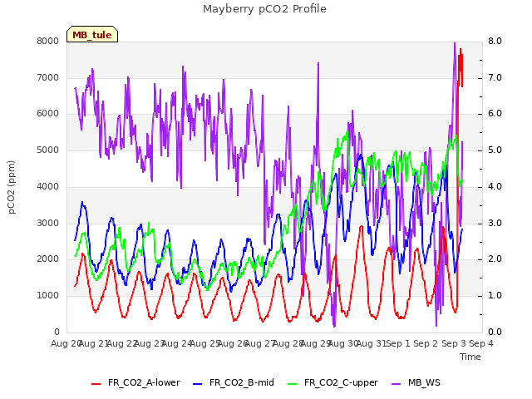Click the 6.0 right axis tick label
The height and width of the screenshot is (399, 532).
495,114
